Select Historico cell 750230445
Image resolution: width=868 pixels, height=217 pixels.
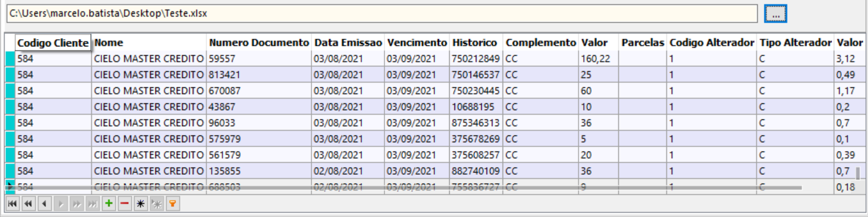(476, 91)
